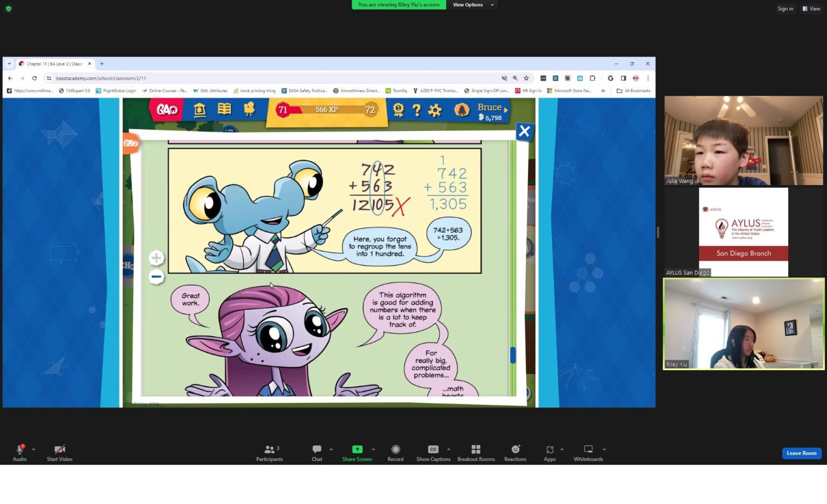Open the XML Attributes bookmark
Image resolution: width=827 pixels, height=504 pixels.
pyautogui.click(x=210, y=91)
